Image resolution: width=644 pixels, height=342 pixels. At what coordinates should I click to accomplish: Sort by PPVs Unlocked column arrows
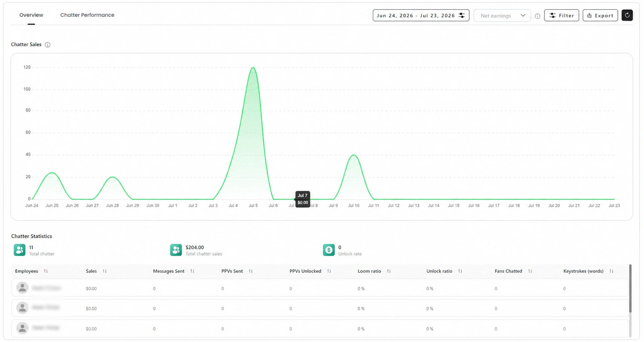click(329, 271)
